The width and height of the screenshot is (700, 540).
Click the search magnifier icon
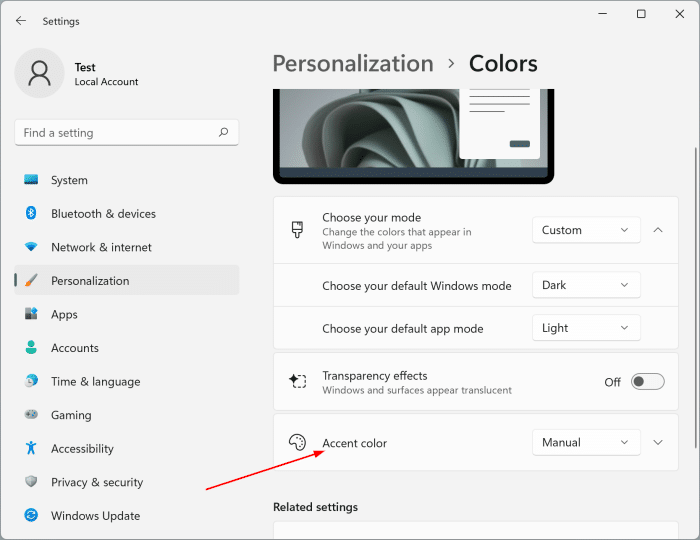223,132
